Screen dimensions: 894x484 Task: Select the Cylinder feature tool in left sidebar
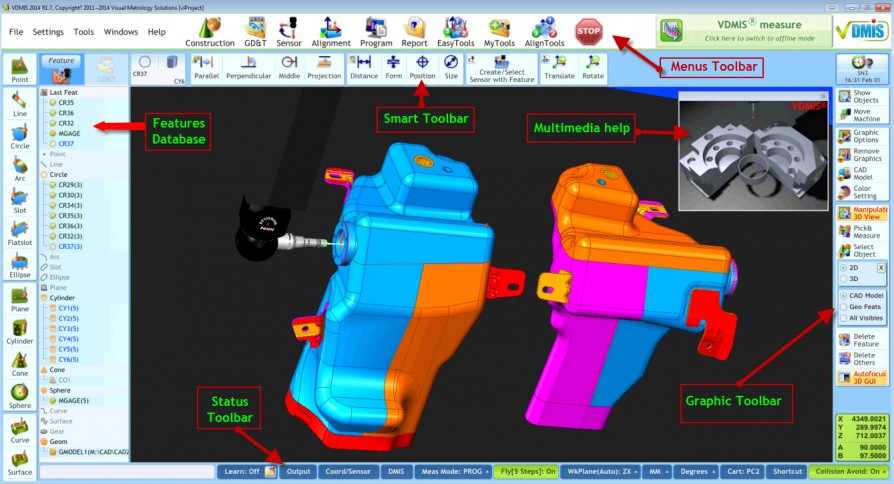pos(19,332)
